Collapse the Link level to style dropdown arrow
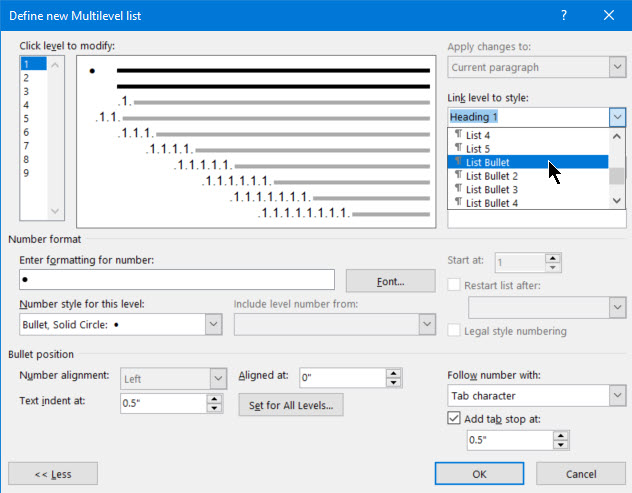 [x=617, y=117]
